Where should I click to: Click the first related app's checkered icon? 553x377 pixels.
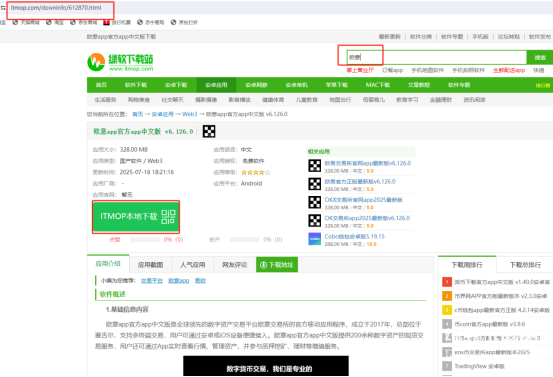coord(314,166)
